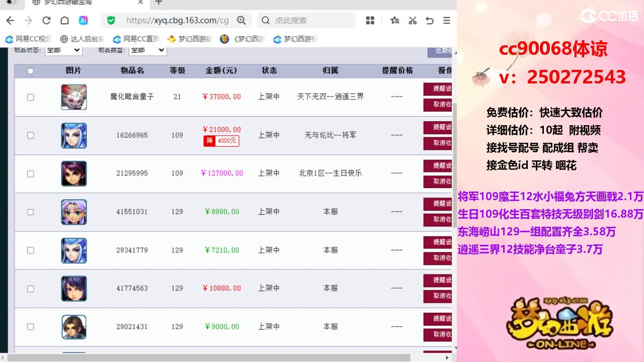Click 取消收藏 for item 16266965
The height and width of the screenshot is (362, 644).
pyautogui.click(x=438, y=143)
